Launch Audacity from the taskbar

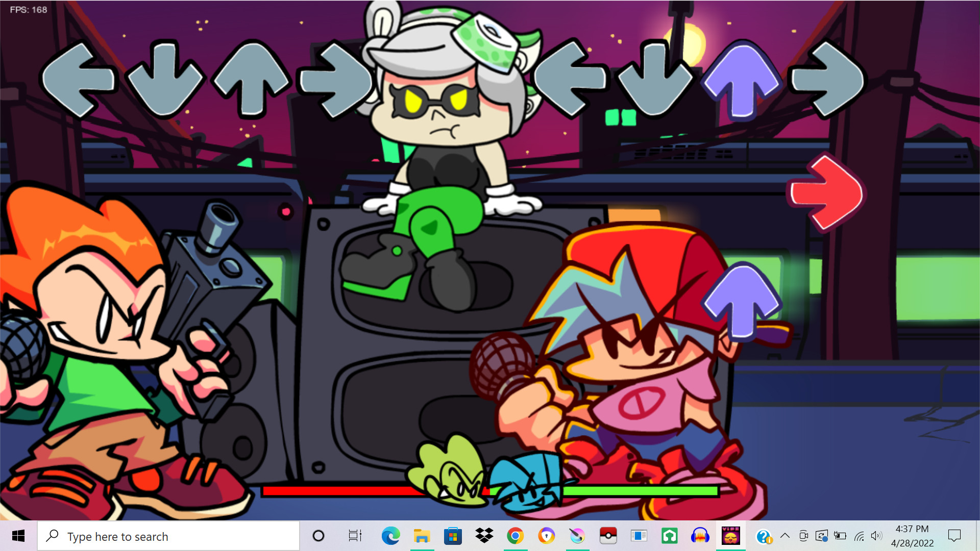pos(700,536)
